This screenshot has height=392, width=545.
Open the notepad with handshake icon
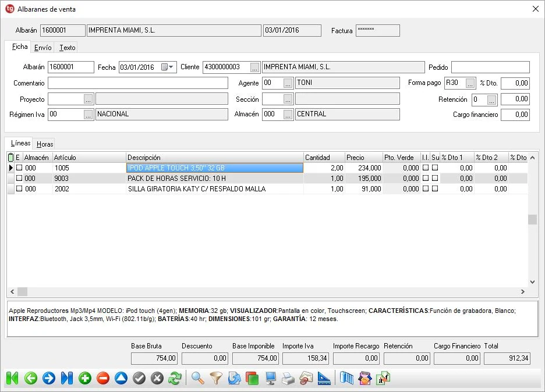pyautogui.click(x=364, y=378)
